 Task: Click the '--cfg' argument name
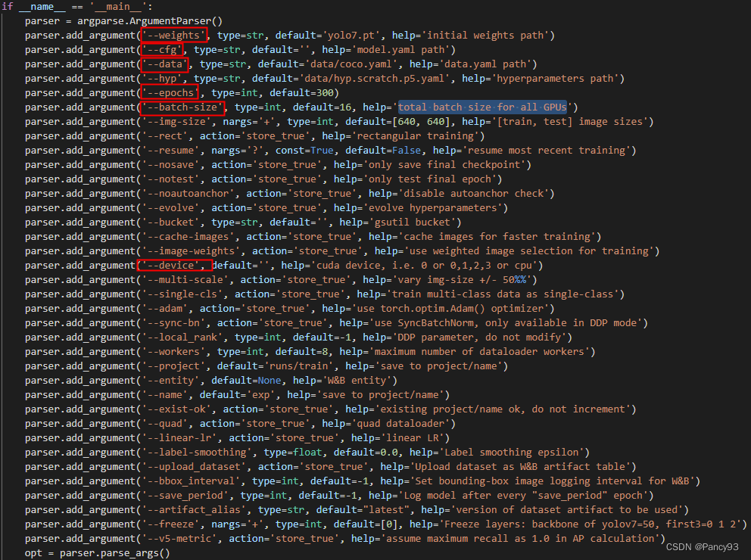[x=162, y=50]
